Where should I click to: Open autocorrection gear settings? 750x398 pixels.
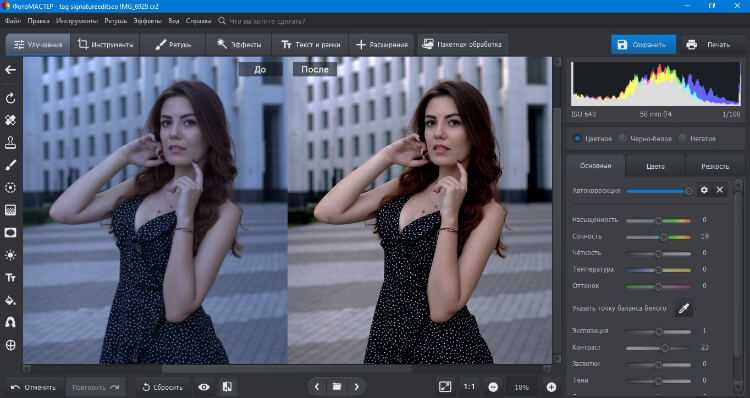704,190
